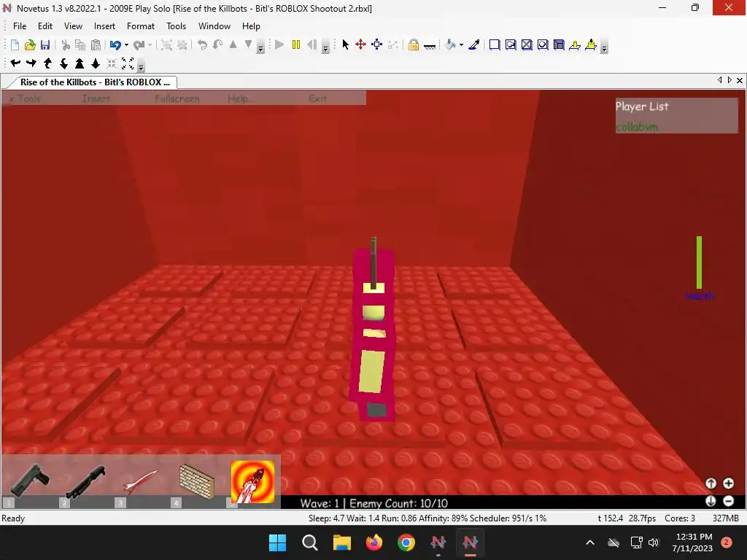This screenshot has height=560, width=747.
Task: Open the Undo history dropdown arrow
Action: 126,44
